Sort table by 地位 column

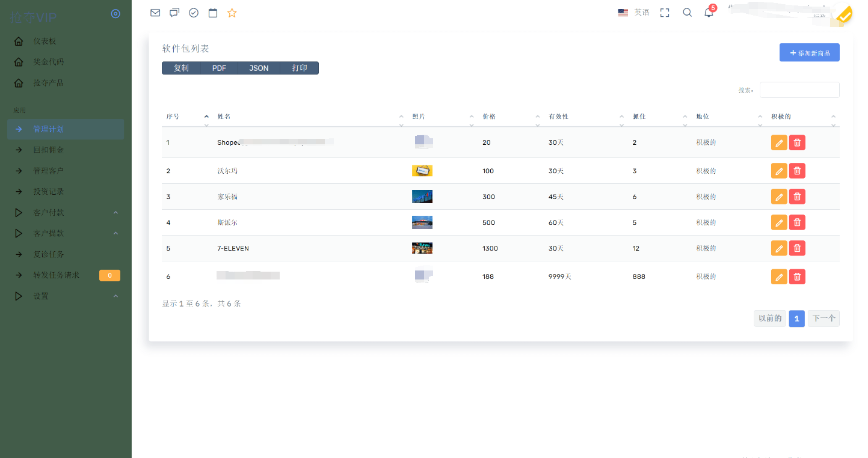(728, 117)
